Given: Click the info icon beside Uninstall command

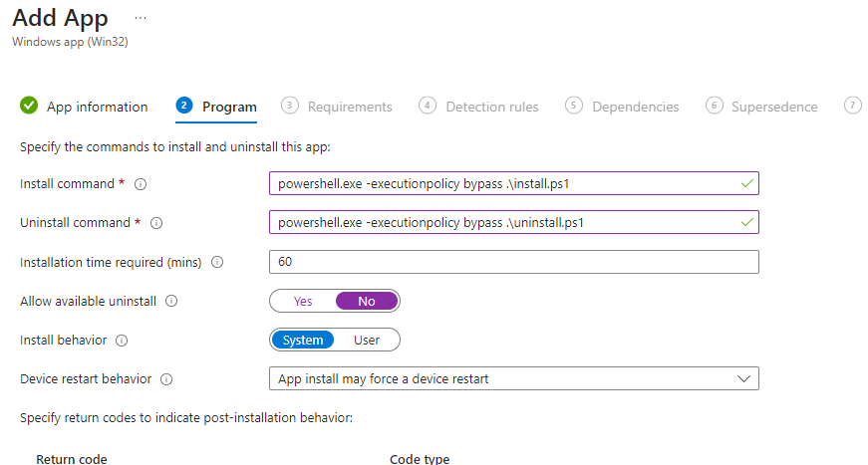Looking at the screenshot, I should click(x=155, y=223).
